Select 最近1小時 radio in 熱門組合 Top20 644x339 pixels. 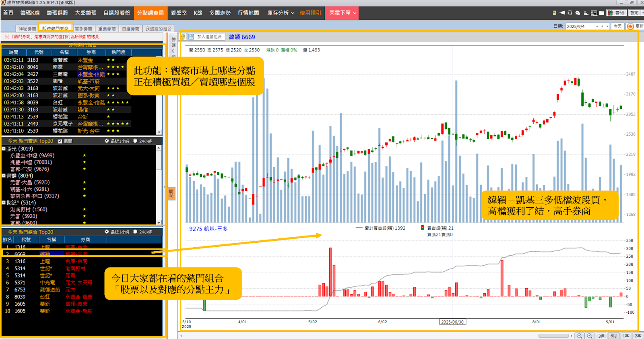[x=107, y=232]
